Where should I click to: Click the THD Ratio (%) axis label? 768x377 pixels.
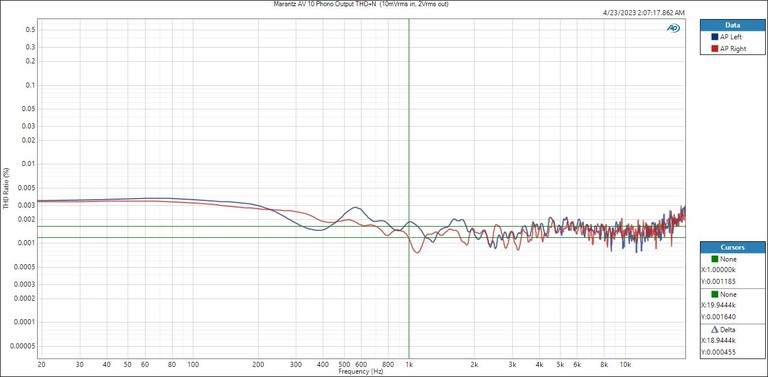click(x=6, y=189)
